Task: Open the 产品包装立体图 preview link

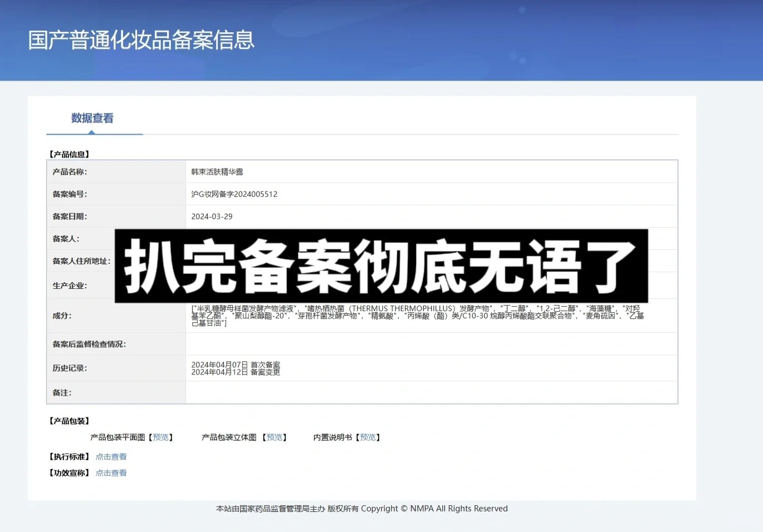Action: click(x=275, y=437)
